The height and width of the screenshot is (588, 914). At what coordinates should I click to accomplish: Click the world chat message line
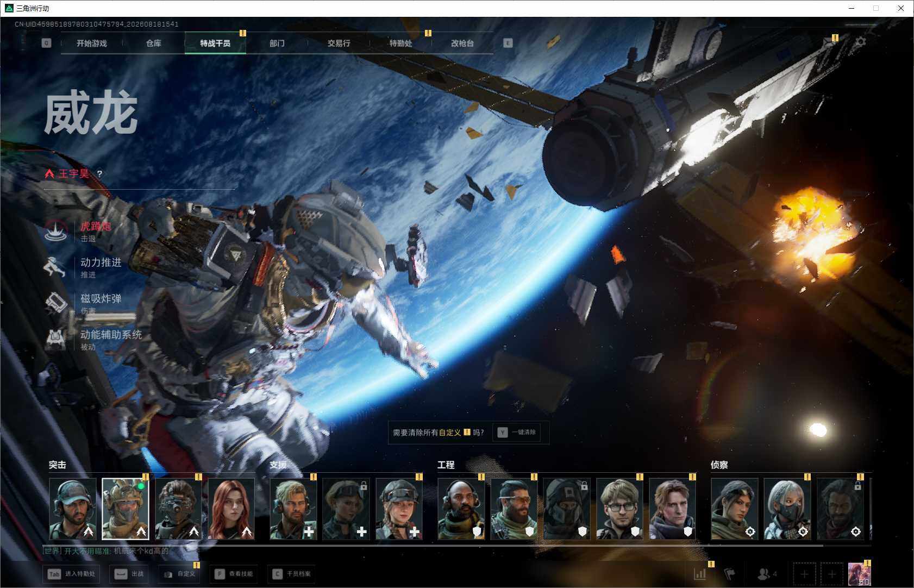click(x=106, y=551)
